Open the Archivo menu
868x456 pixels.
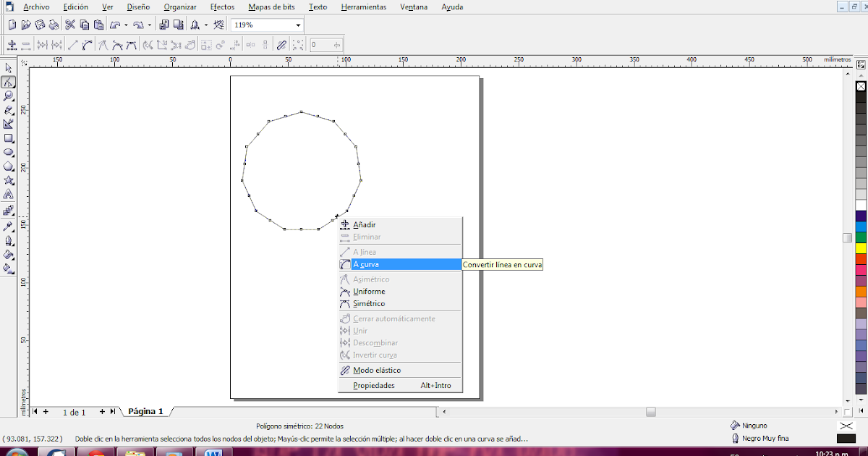pos(36,7)
